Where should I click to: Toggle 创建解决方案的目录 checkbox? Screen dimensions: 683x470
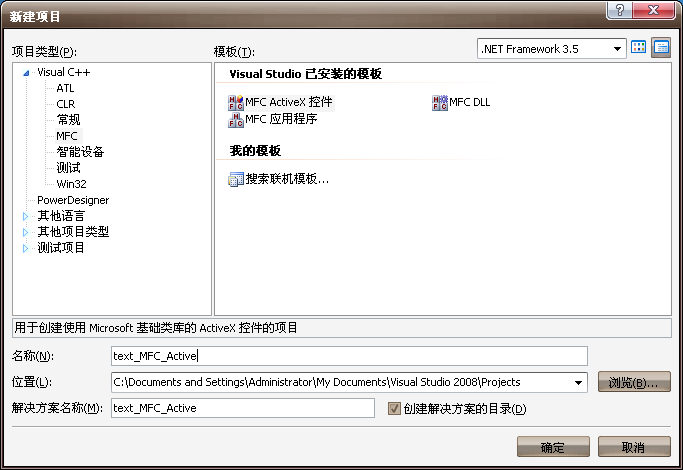point(394,409)
